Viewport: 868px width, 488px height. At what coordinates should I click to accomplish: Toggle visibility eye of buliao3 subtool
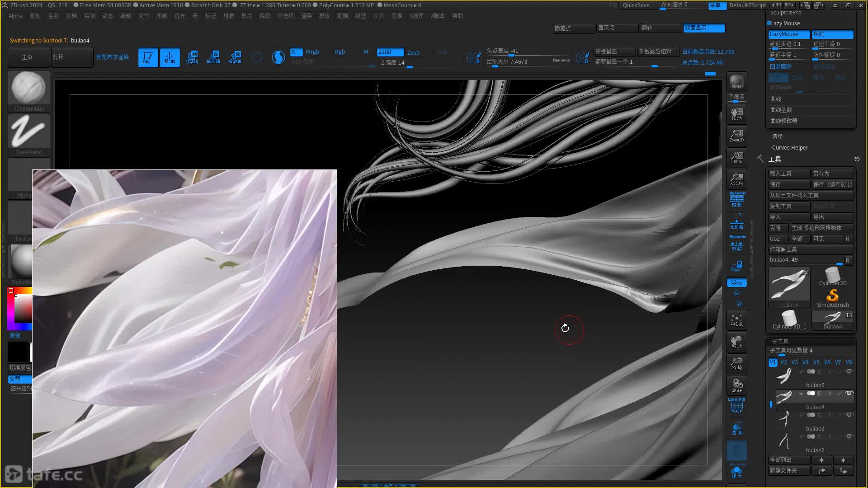pos(849,415)
